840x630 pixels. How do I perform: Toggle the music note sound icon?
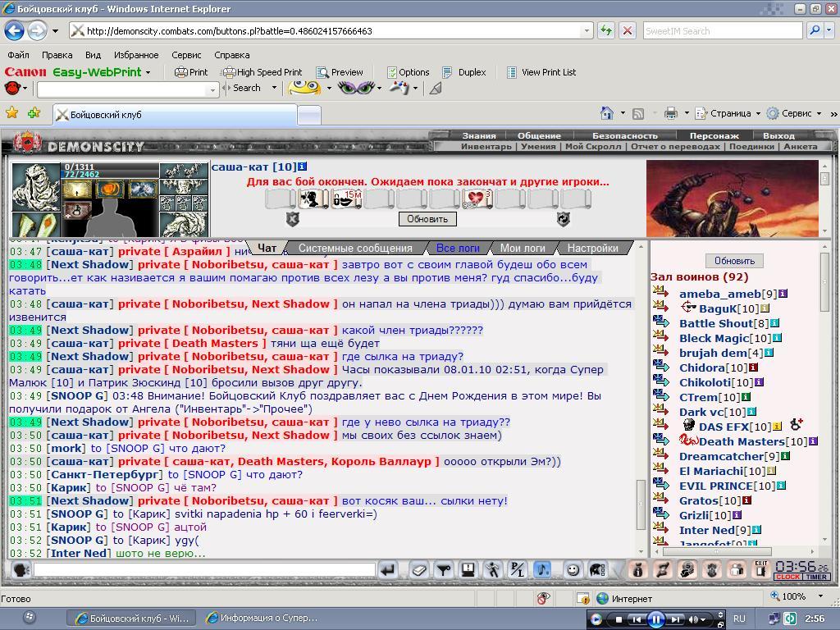click(x=542, y=570)
